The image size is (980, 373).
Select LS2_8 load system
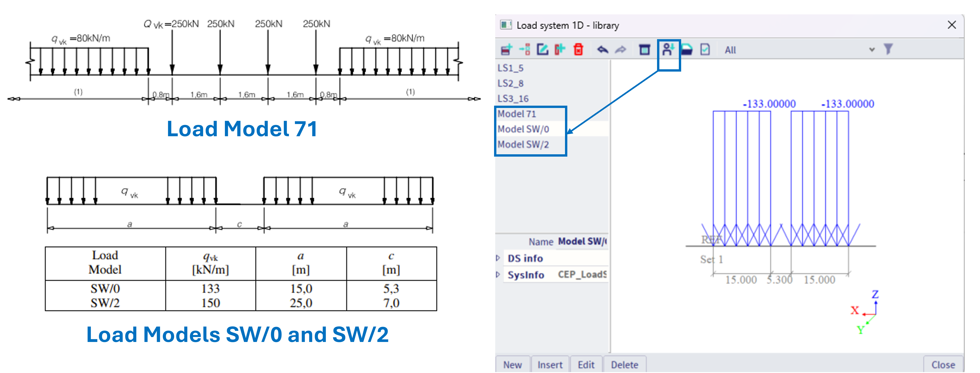point(511,83)
